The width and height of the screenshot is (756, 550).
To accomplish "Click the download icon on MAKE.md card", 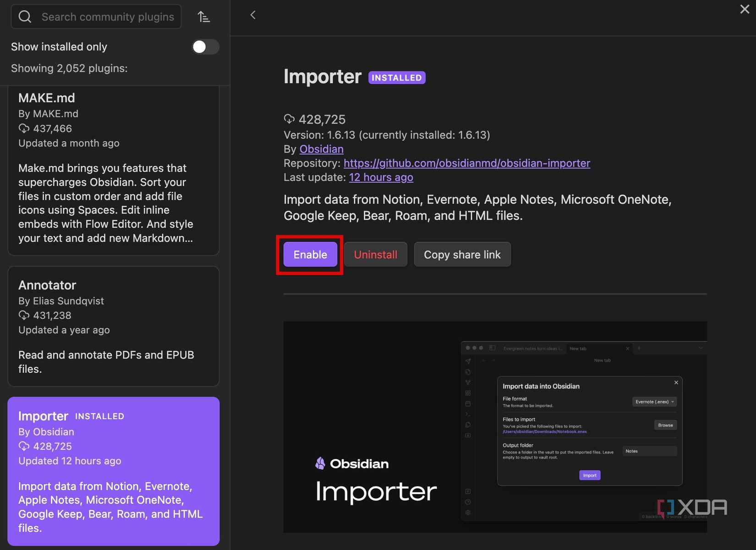I will [x=24, y=129].
